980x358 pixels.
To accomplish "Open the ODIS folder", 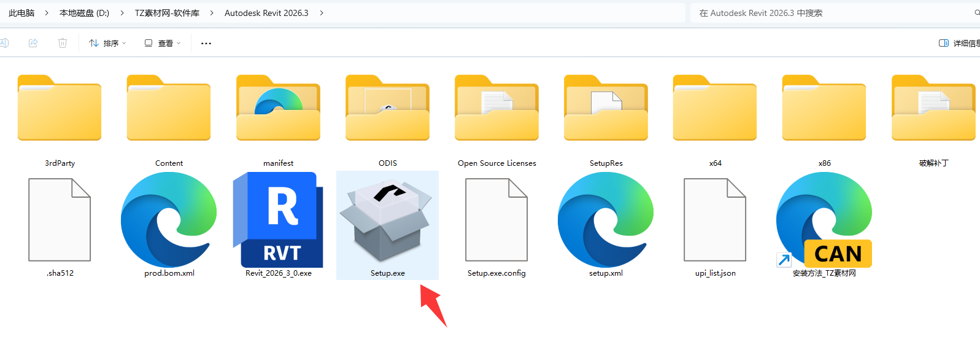I will [387, 108].
